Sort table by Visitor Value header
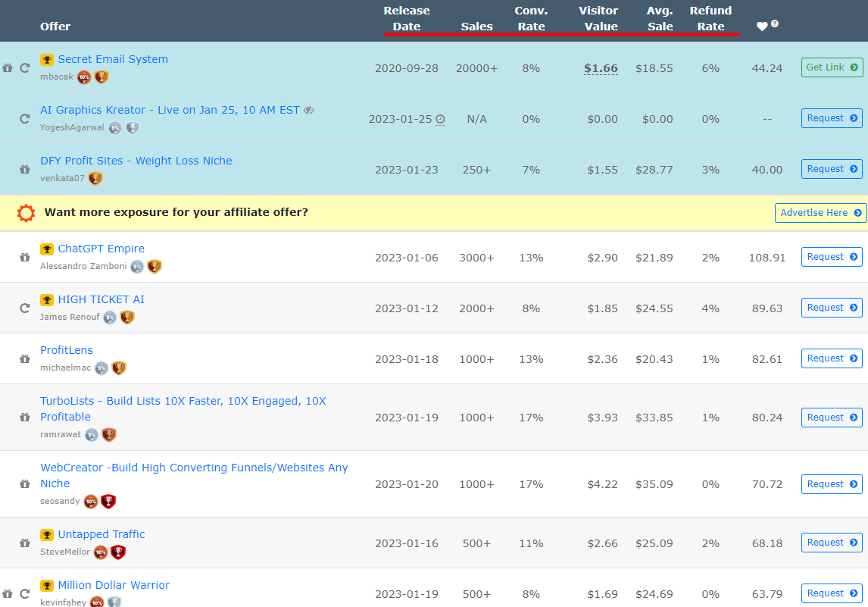The image size is (868, 607). tap(598, 18)
